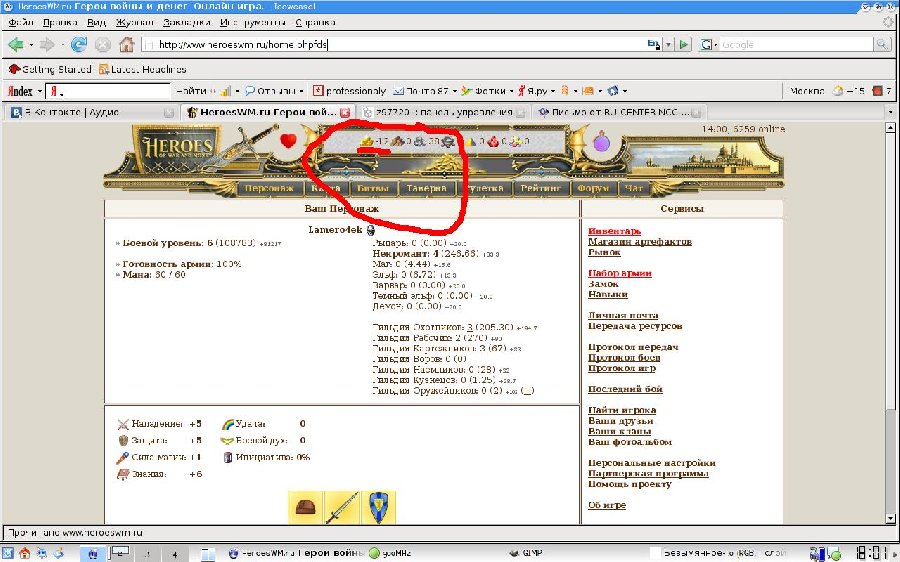This screenshot has height=562, width=900.
Task: Click the brown helmet artifact icon
Action: 305,507
